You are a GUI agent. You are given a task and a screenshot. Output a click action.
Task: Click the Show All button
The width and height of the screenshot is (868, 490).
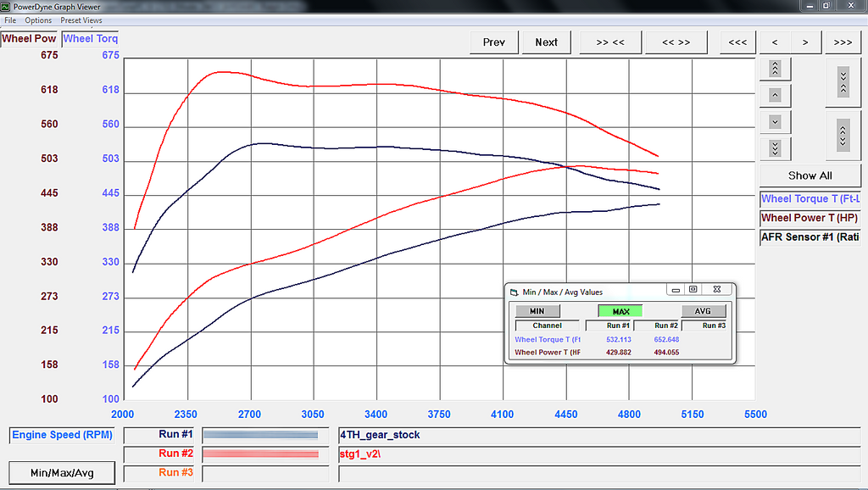pyautogui.click(x=810, y=175)
